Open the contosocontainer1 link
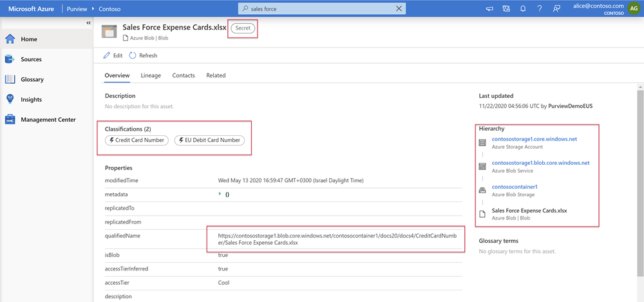Screen dimensions: 644x302 515,187
